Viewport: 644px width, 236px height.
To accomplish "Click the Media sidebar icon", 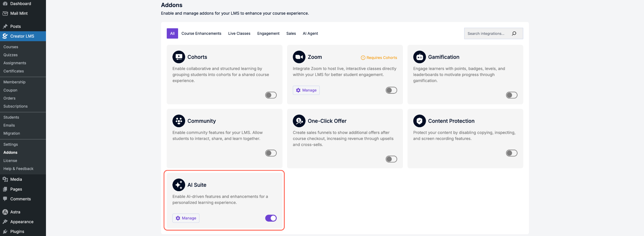I will click(x=5, y=179).
